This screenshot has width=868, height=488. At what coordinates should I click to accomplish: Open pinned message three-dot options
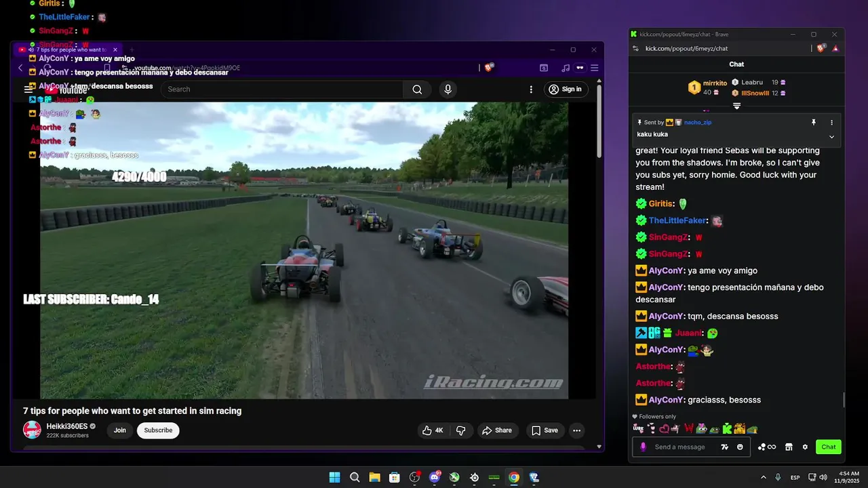click(x=831, y=123)
